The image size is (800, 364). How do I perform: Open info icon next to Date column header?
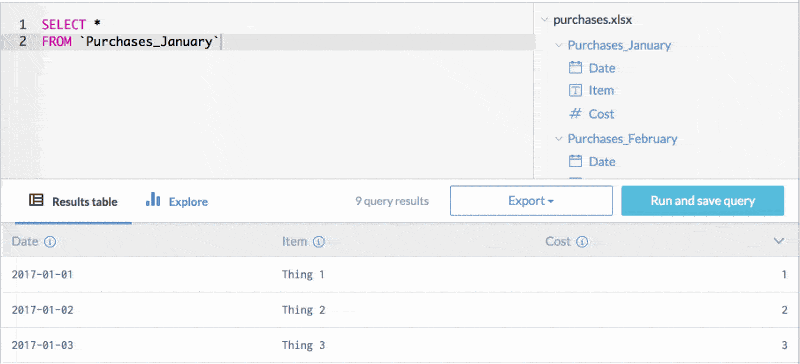click(49, 242)
